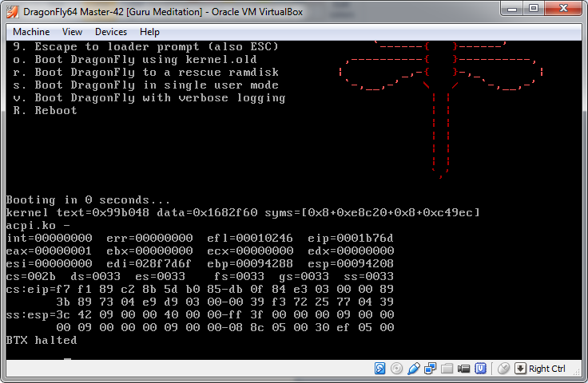Click the network adapters status icon

tap(431, 368)
